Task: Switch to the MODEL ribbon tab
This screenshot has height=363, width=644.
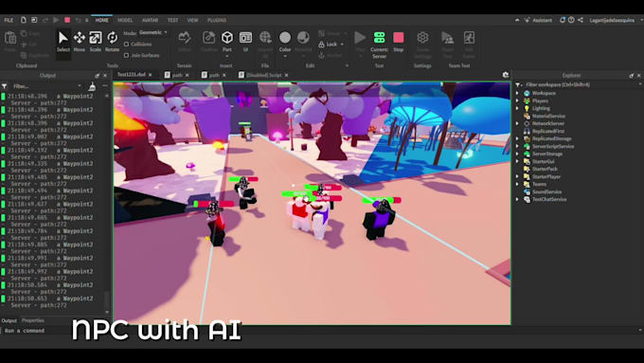Action: click(x=125, y=20)
